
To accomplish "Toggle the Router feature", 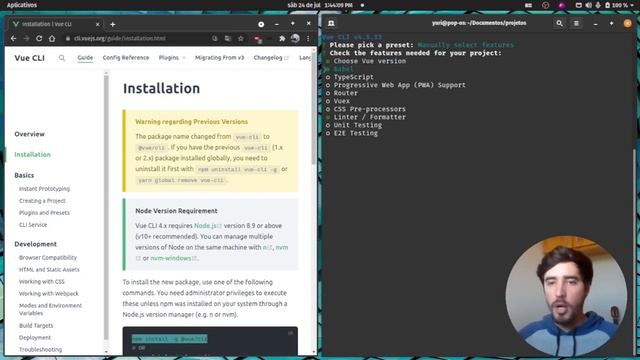I will pyautogui.click(x=342, y=93).
